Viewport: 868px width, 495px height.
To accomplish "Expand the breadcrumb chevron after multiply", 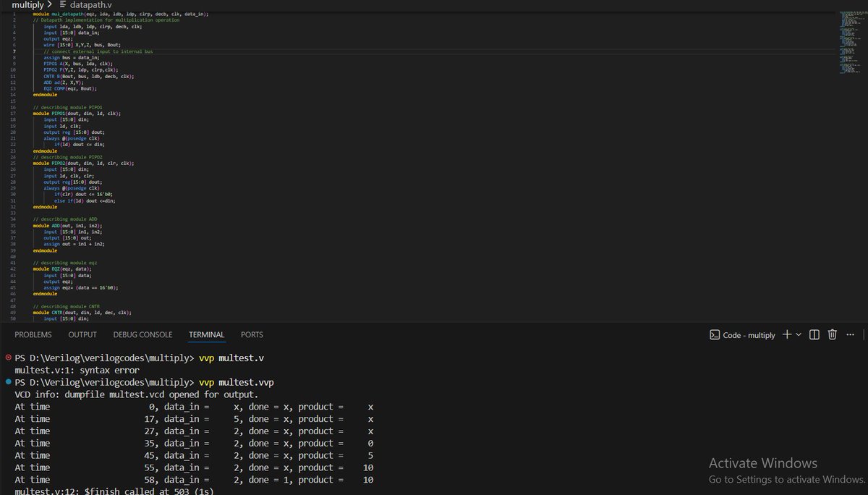I will point(50,5).
